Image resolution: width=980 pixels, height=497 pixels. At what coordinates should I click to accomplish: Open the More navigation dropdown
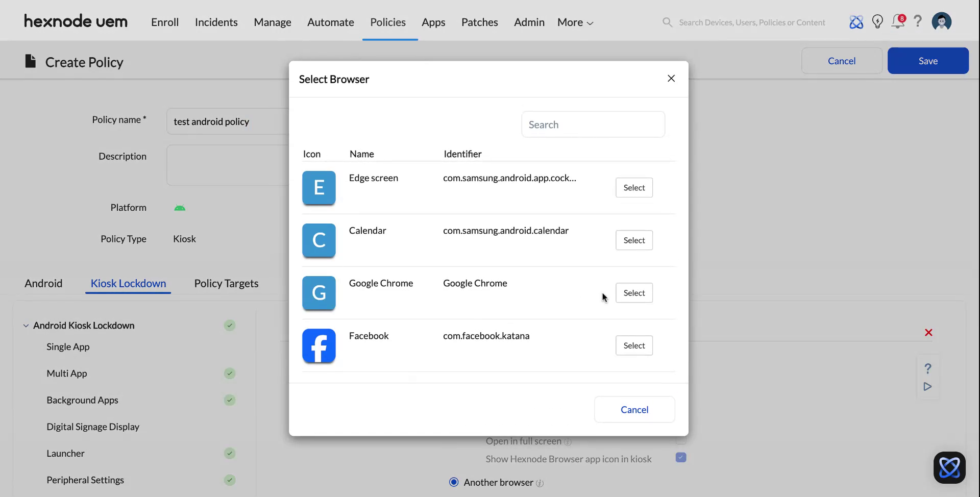tap(574, 22)
